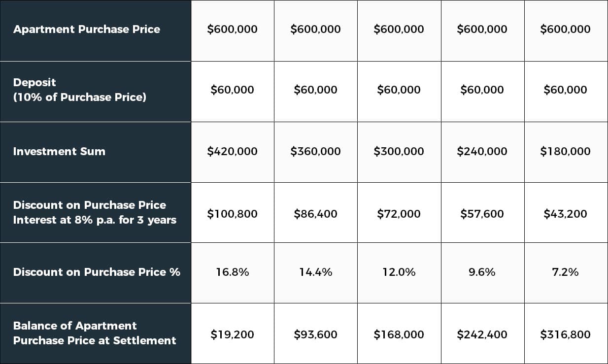This screenshot has width=608, height=364.
Task: Click the $240,000 investment sum cell
Action: [x=482, y=152]
